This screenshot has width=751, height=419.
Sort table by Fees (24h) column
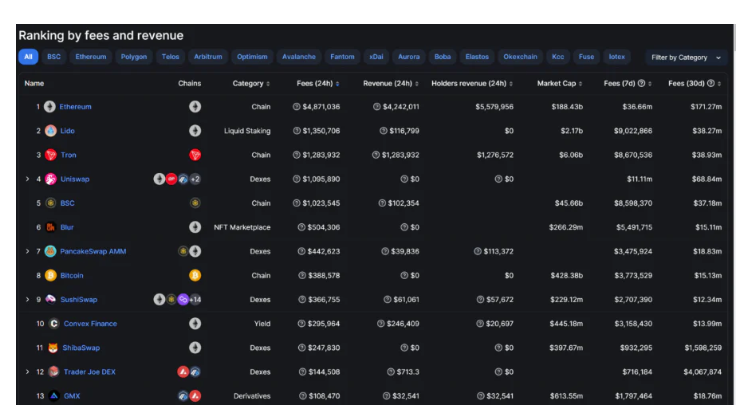(318, 83)
